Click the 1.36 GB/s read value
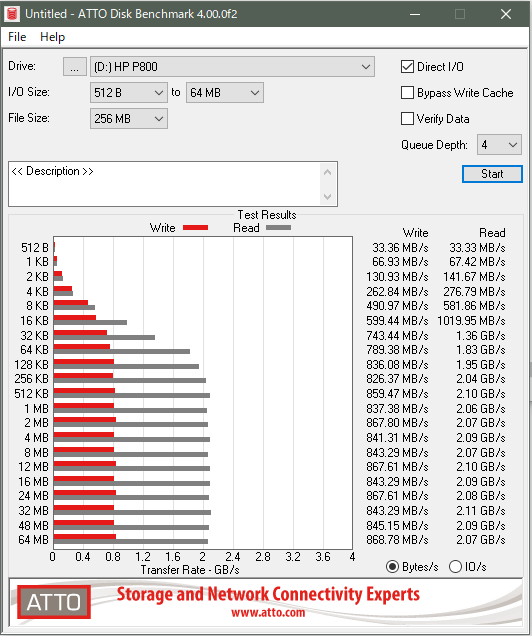532x636 pixels. (481, 336)
